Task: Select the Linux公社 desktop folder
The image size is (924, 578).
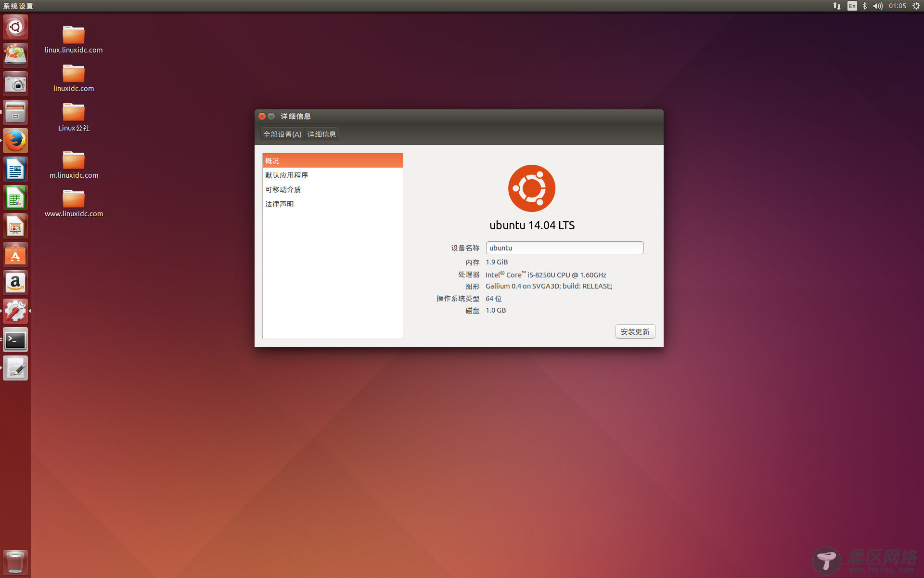Action: tap(74, 117)
